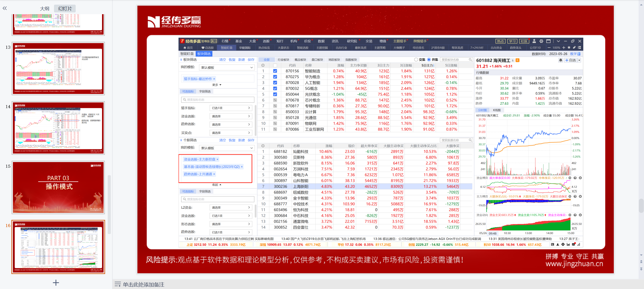Open the 板块筛选 我的模板 dropdown
Screen dimensions: 644x289
(227, 68)
